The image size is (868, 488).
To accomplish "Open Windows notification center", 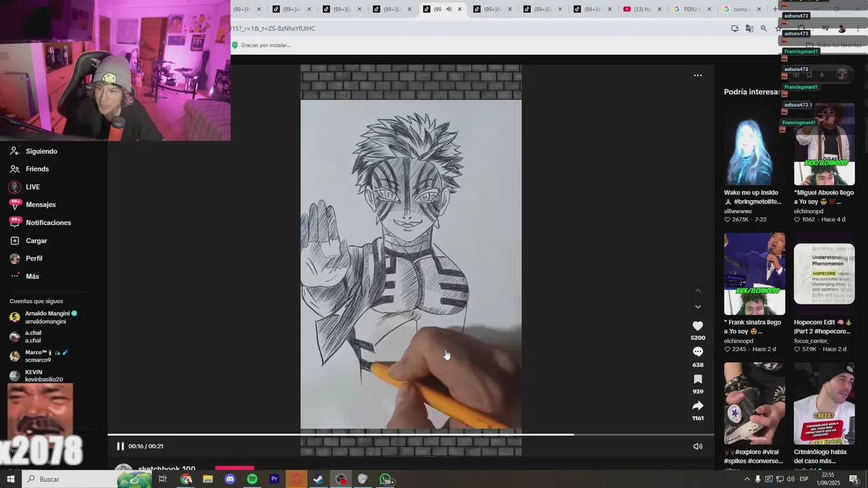I will [x=854, y=479].
